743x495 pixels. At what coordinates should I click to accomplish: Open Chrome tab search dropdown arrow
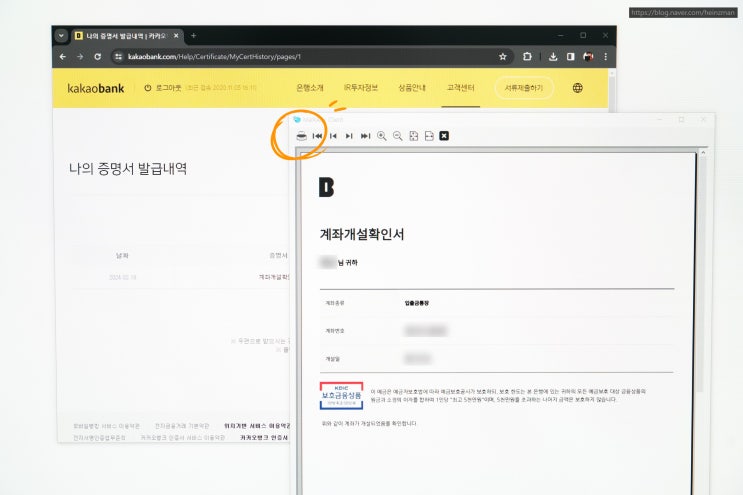pyautogui.click(x=61, y=36)
